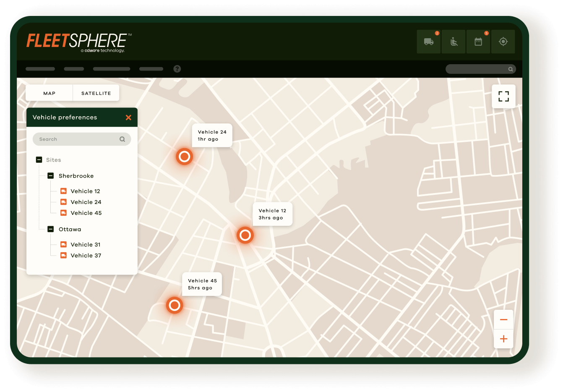Click the Sherbrooke site label

(x=76, y=176)
